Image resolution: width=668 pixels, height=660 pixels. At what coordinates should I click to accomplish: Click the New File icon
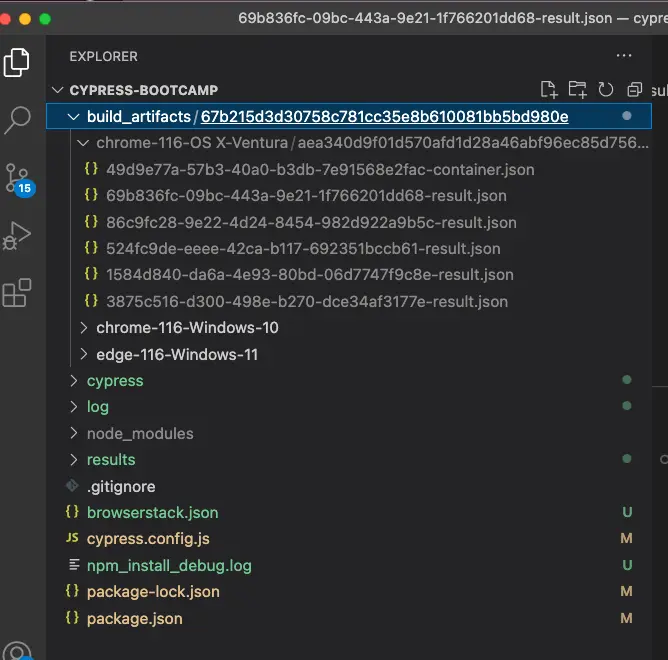coord(548,90)
